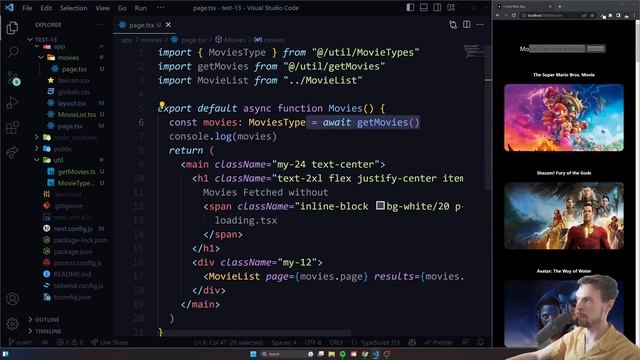Image resolution: width=640 pixels, height=360 pixels.
Task: Open the Go menu
Action: (122, 8)
